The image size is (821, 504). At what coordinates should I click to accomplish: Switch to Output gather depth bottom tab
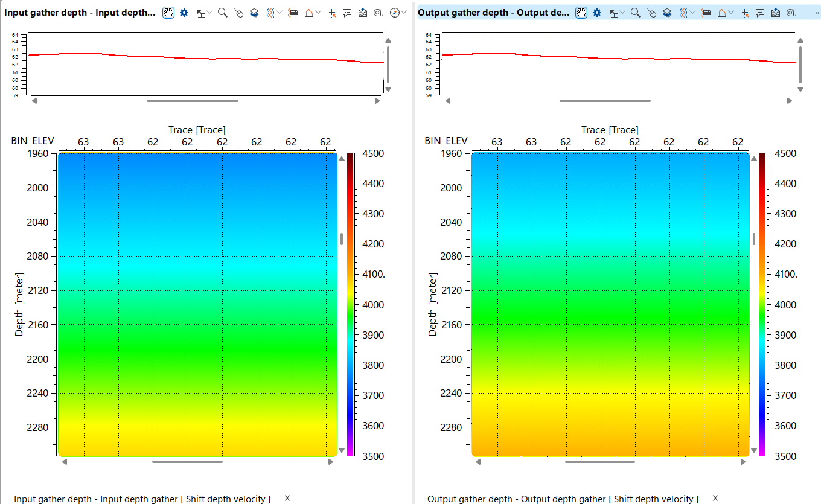pyautogui.click(x=563, y=499)
